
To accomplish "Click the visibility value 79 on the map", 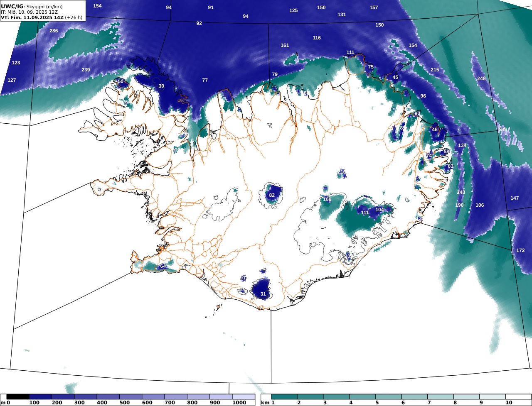I will coord(275,74).
